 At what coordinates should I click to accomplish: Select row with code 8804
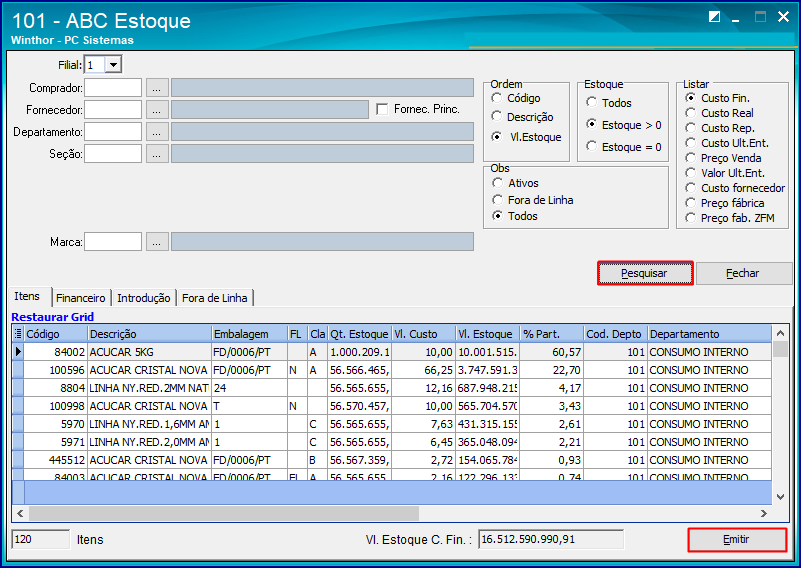(x=392, y=388)
